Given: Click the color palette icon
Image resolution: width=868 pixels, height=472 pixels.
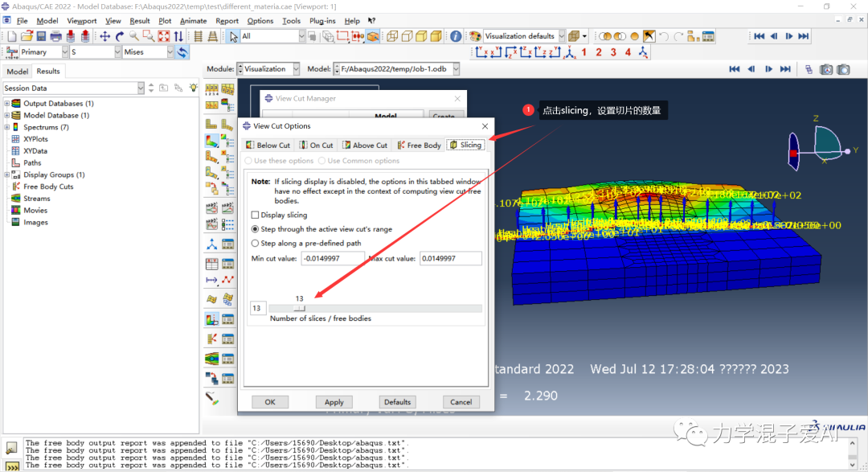Looking at the screenshot, I should pos(475,36).
